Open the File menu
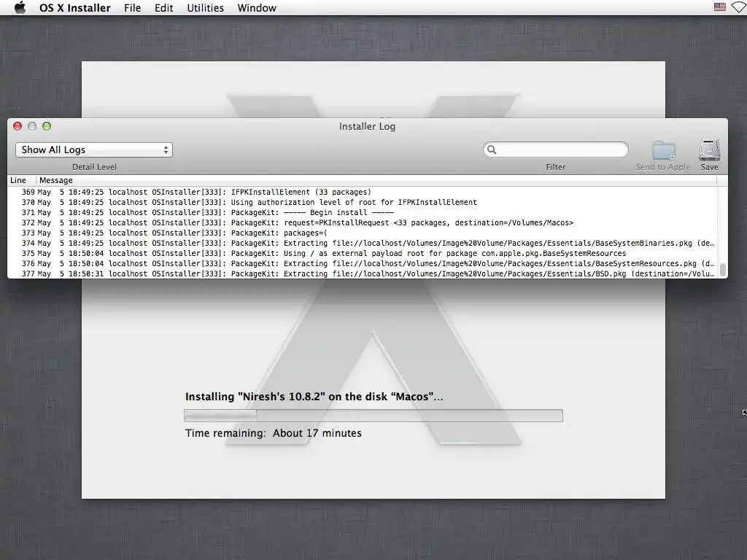747x560 pixels. pos(133,8)
